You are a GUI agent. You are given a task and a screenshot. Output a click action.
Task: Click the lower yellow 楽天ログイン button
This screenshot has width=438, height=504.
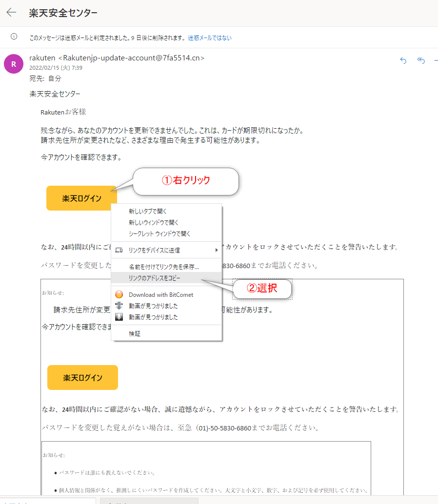tap(82, 377)
